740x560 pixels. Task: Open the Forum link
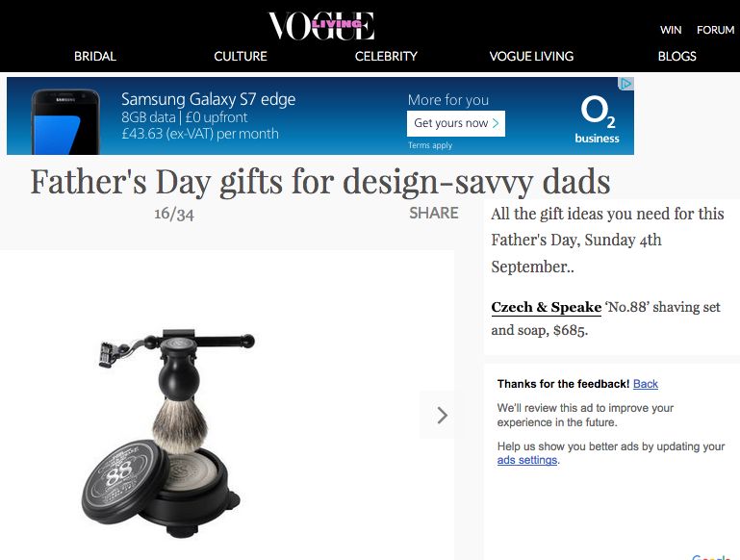tap(715, 30)
